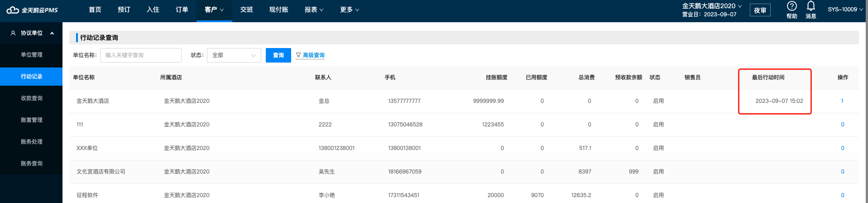Click the 999 prepaid balance cell
The height and width of the screenshot is (203, 868).
[634, 172]
